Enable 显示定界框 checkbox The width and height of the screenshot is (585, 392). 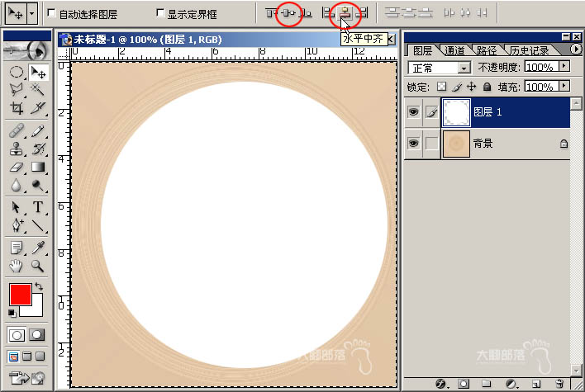point(160,13)
